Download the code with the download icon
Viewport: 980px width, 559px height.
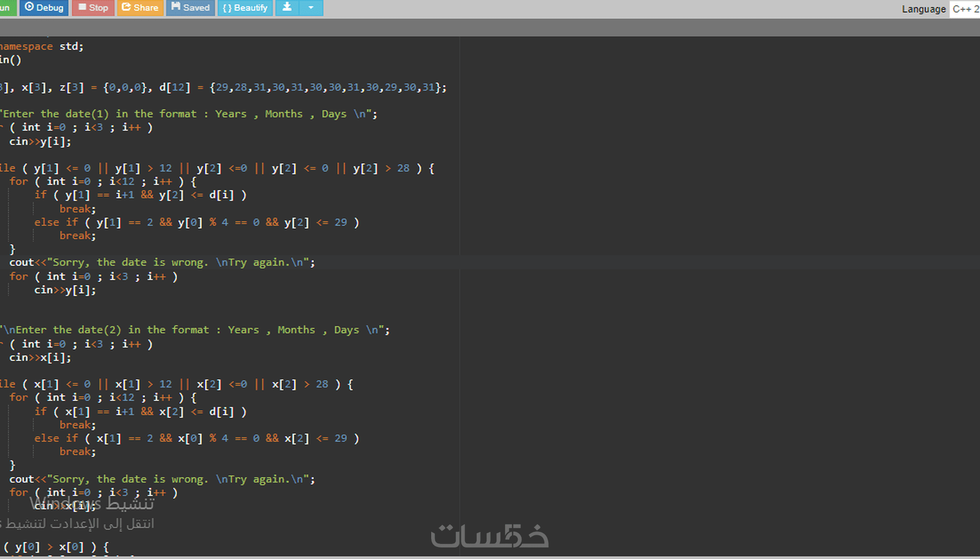(x=287, y=7)
